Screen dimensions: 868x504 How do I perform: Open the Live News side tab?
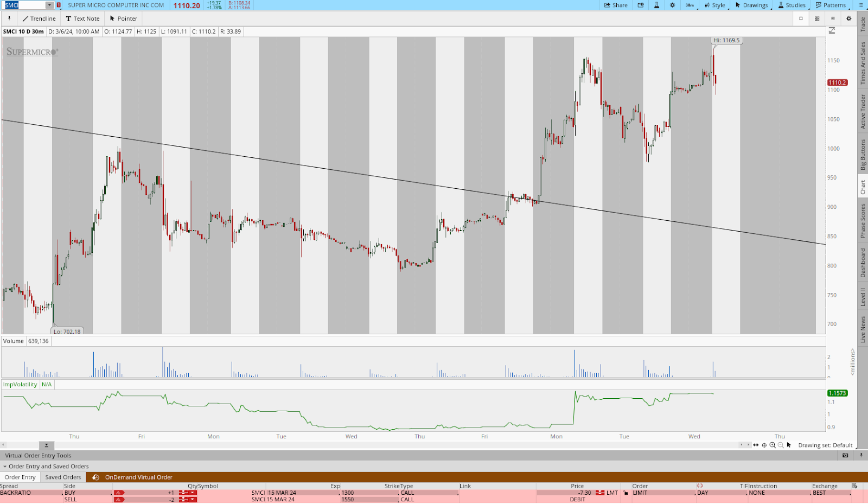863,330
